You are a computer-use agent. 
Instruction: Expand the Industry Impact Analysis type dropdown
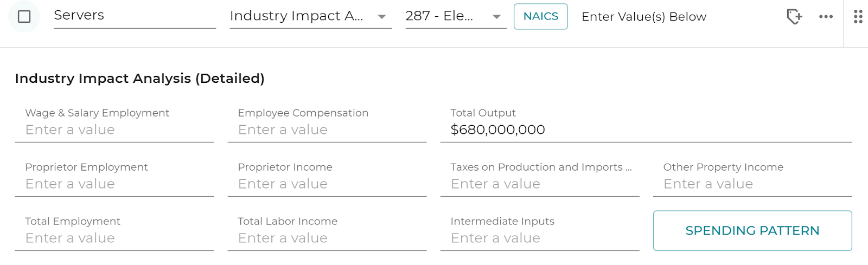click(x=310, y=16)
